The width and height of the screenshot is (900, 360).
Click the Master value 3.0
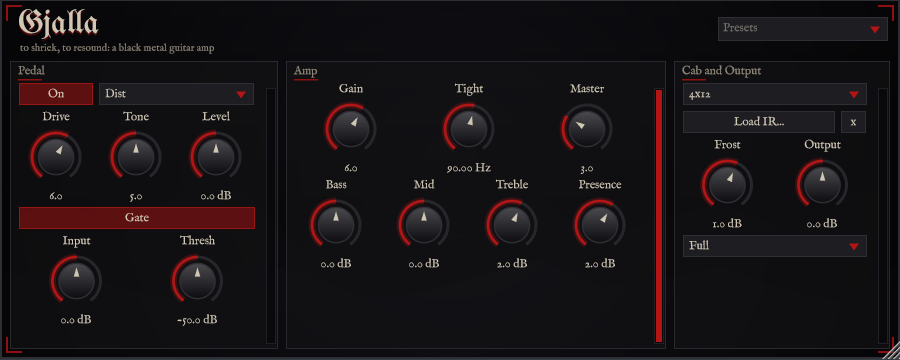pyautogui.click(x=587, y=169)
